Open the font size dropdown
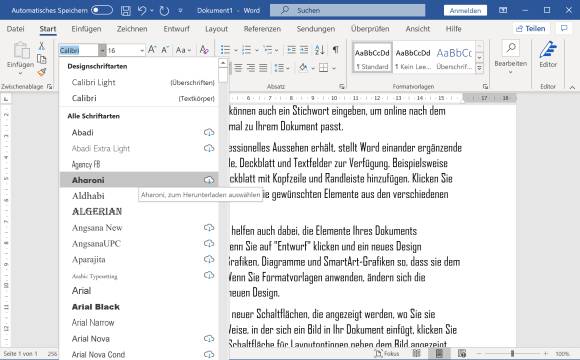 tap(142, 50)
